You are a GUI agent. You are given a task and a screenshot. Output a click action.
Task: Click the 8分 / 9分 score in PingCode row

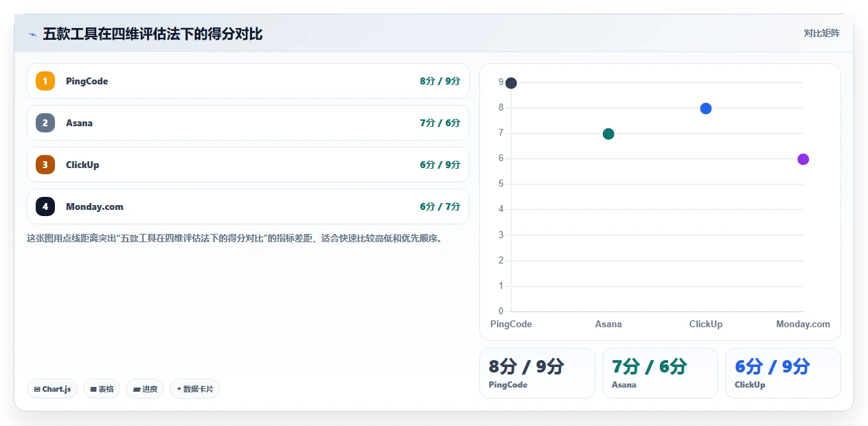[439, 81]
